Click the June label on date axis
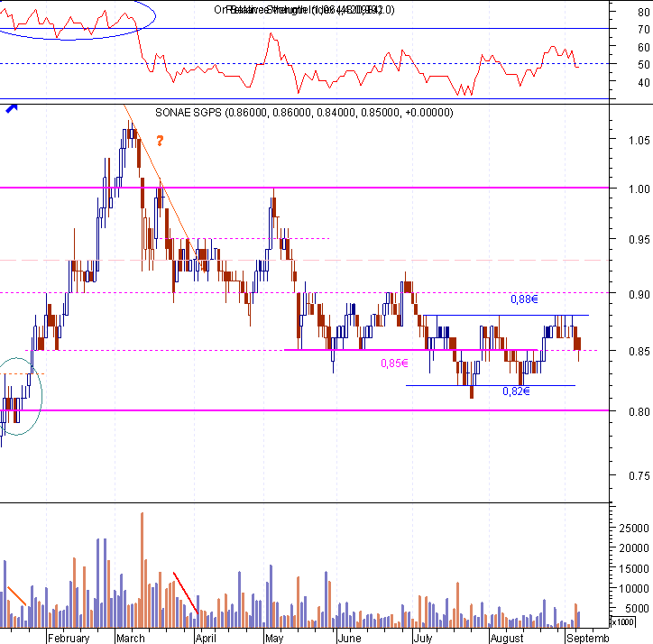 349,638
